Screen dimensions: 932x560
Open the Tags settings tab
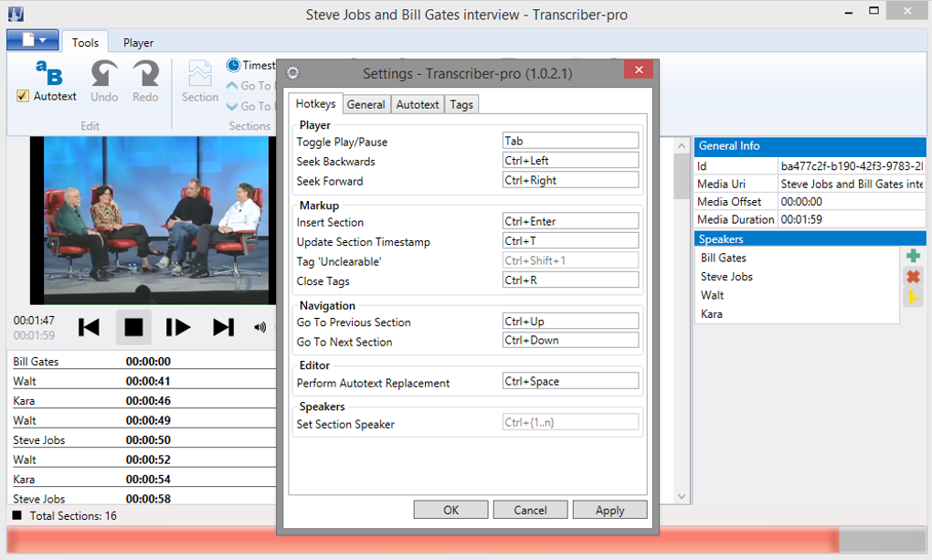[461, 105]
